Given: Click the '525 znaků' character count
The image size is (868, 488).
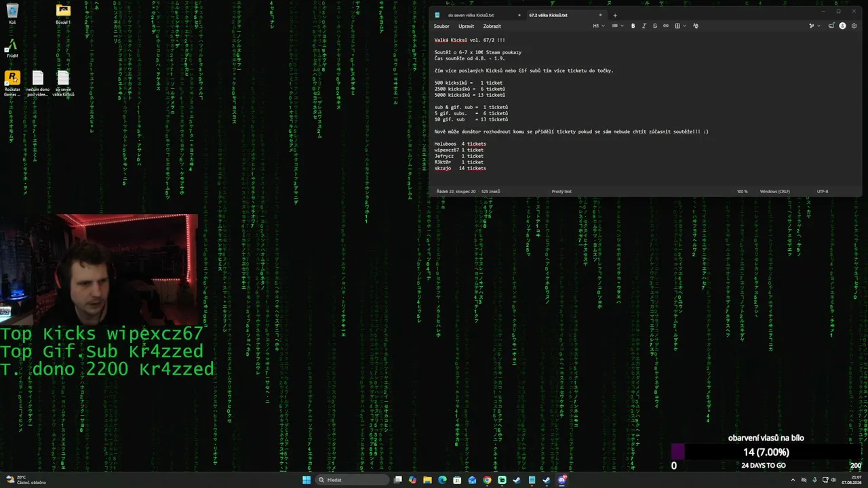Looking at the screenshot, I should tap(490, 191).
